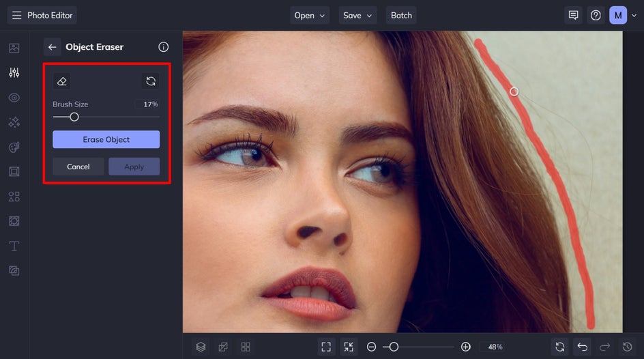The image size is (644, 359).
Task: Toggle the Photo Editor hamburger menu
Action: [16, 15]
